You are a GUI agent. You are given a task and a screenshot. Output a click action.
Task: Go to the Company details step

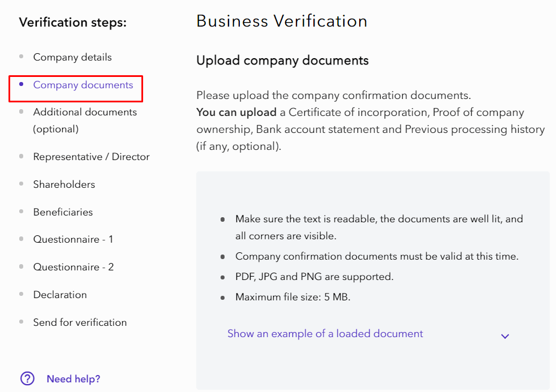coord(72,57)
